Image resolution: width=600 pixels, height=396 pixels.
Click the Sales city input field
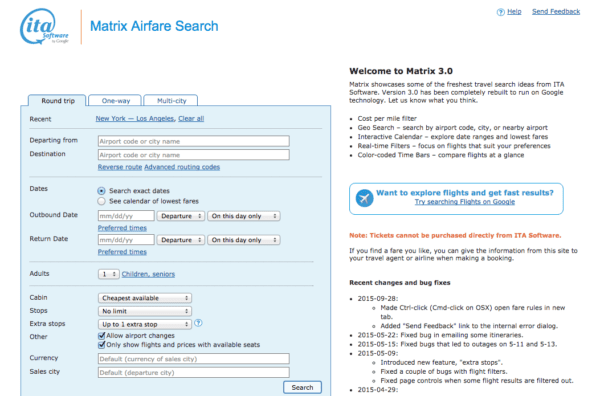(x=194, y=373)
